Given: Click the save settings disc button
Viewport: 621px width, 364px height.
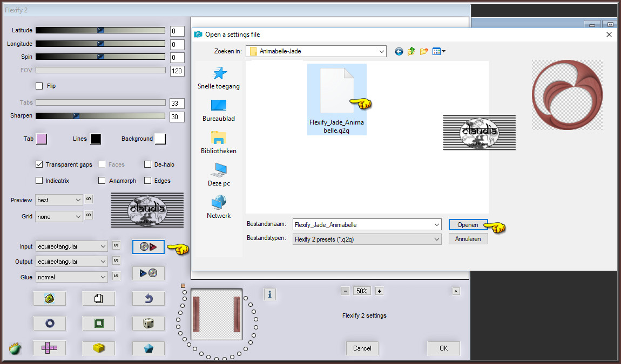Looking at the screenshot, I should 148,273.
